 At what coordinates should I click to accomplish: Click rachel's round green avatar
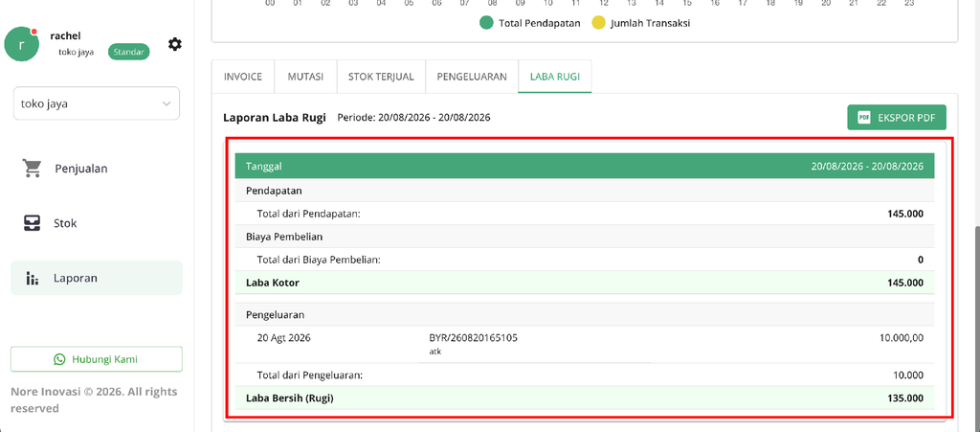[23, 44]
